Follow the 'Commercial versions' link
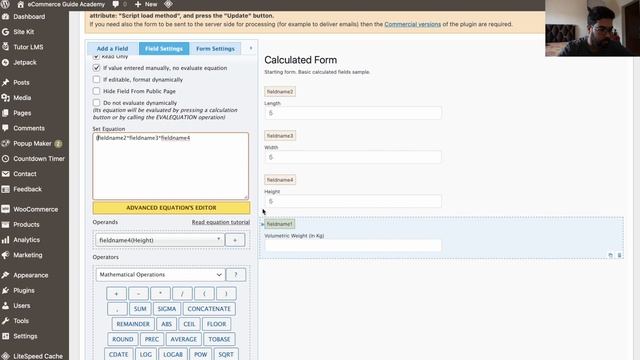Image resolution: width=640 pixels, height=360 pixels. 413,24
